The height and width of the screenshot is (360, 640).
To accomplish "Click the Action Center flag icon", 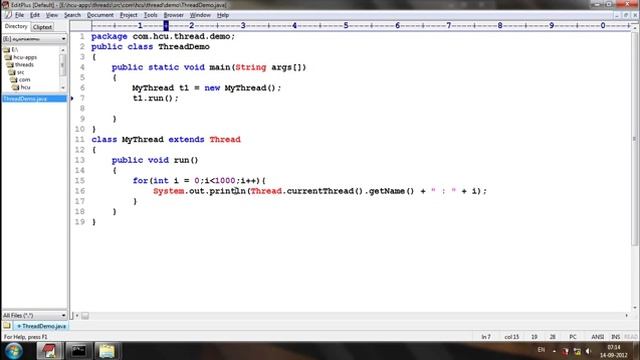I will tap(565, 351).
